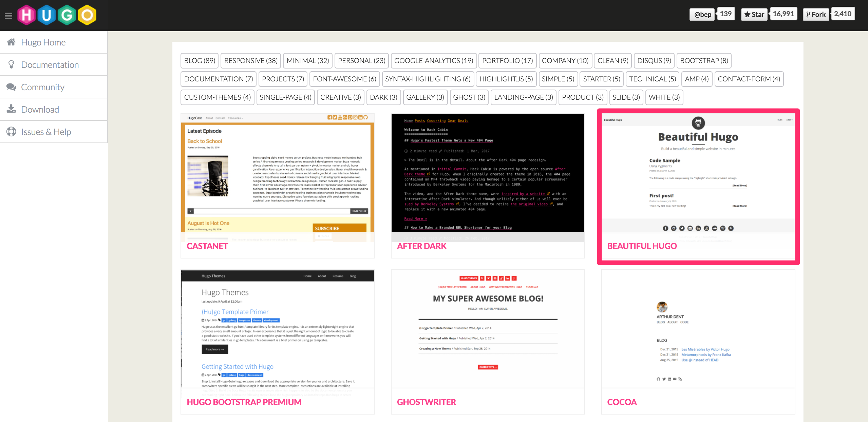Click the Documentation lightbulb icon

click(x=11, y=64)
